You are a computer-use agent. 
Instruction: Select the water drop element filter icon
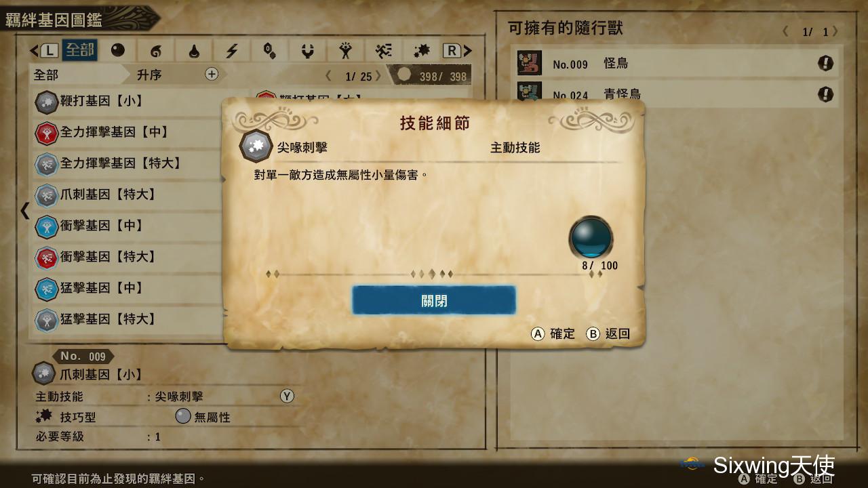194,51
